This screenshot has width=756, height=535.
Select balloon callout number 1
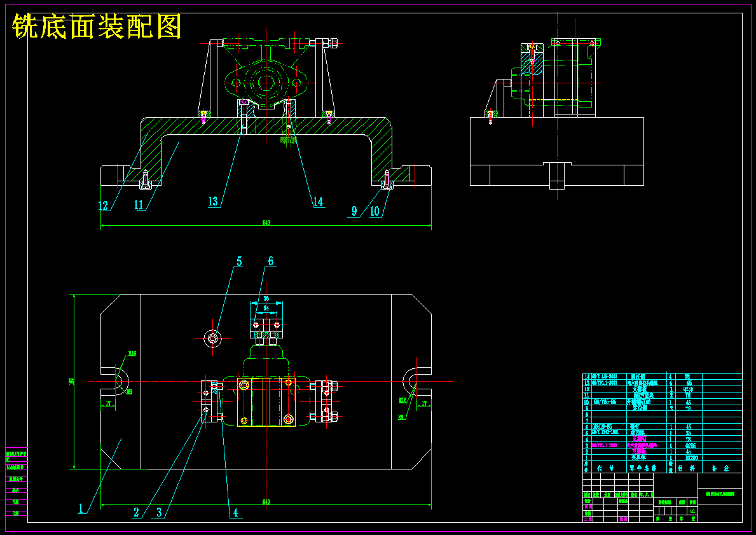pos(81,508)
